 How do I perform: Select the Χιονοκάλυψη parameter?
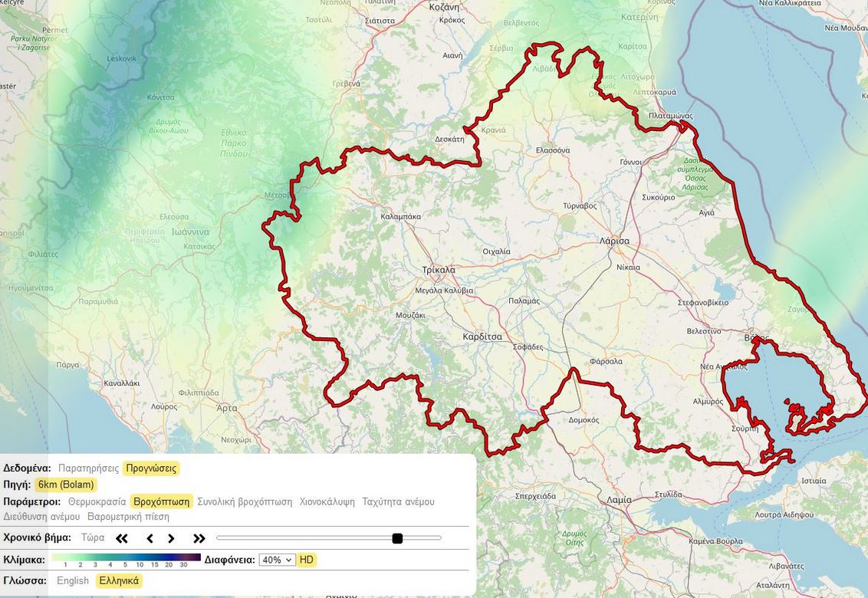point(327,501)
